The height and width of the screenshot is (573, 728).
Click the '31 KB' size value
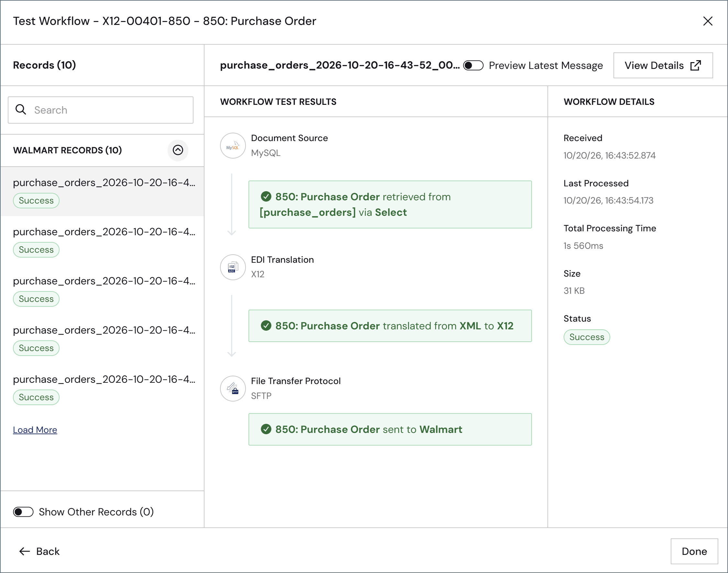click(574, 291)
